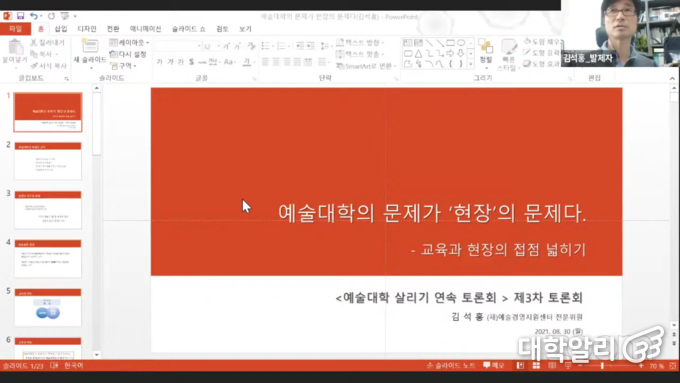Toggle the comments (메모) pane
This screenshot has height=383, width=680.
coord(494,366)
